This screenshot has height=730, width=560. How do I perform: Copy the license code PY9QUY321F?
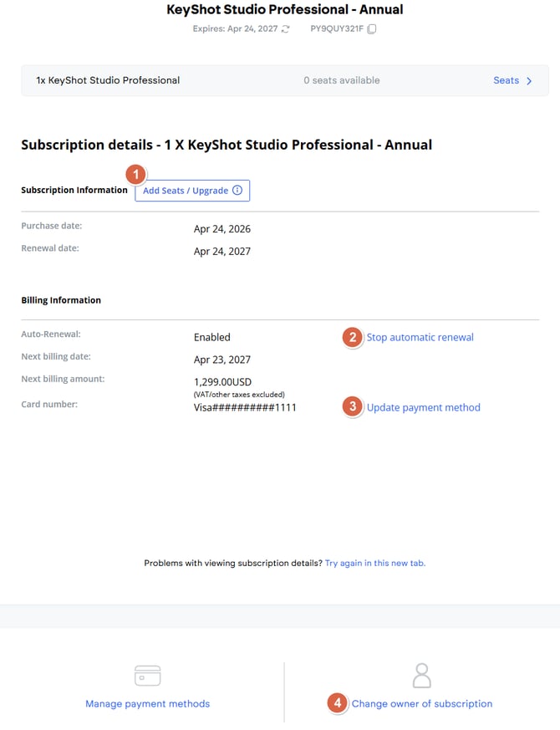(371, 29)
